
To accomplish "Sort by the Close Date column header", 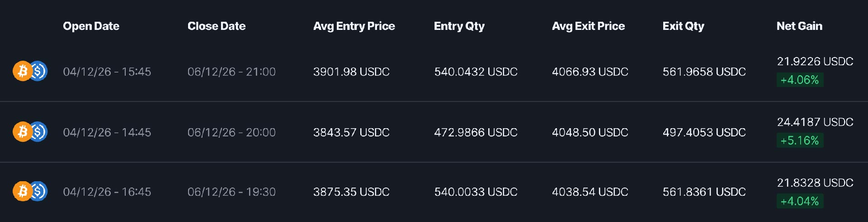I will pyautogui.click(x=217, y=26).
